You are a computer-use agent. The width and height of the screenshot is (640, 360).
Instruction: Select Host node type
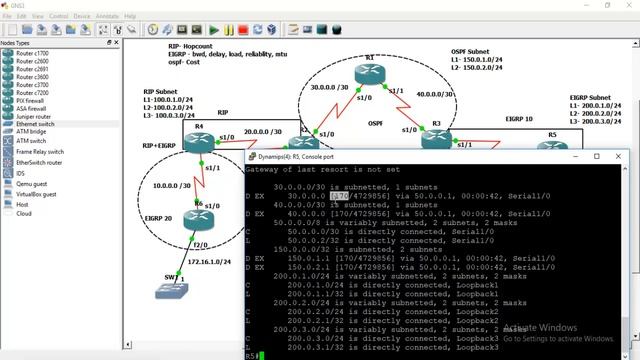click(x=22, y=204)
